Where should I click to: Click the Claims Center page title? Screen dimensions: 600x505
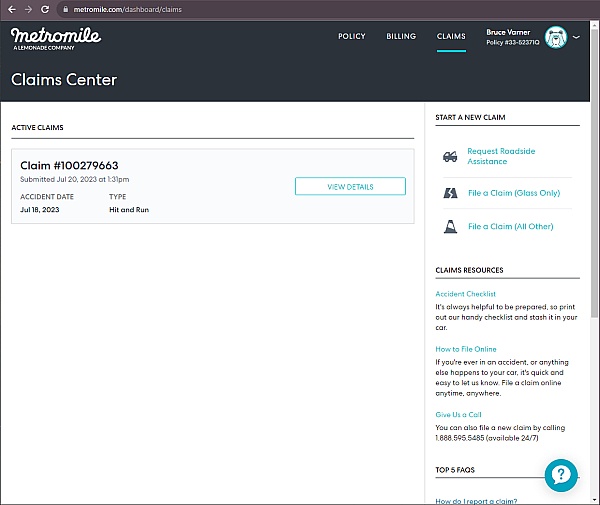tap(64, 80)
